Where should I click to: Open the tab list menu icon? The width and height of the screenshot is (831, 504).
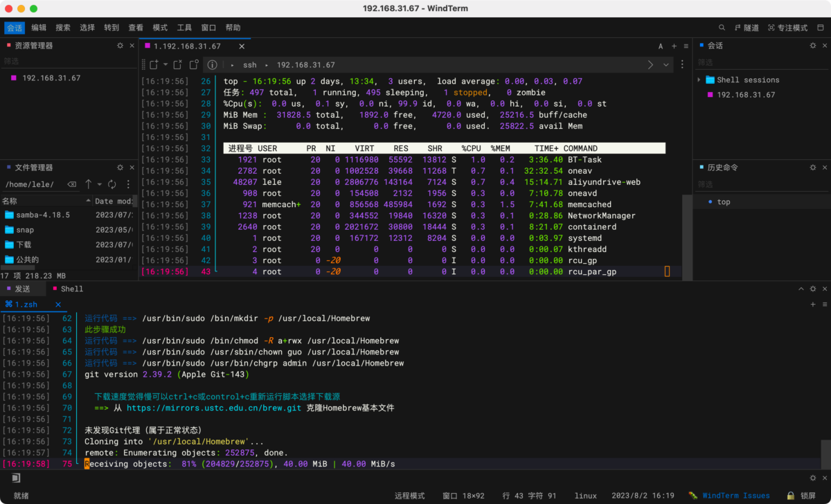[x=686, y=46]
